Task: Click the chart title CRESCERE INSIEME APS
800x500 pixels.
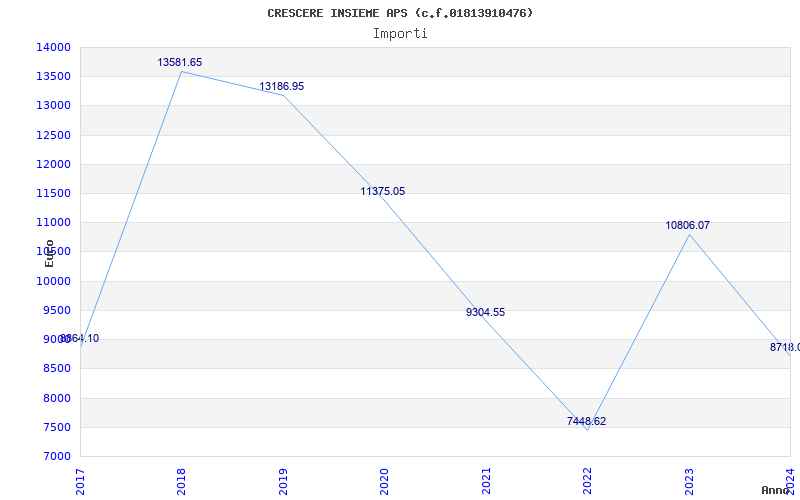Action: pyautogui.click(x=400, y=13)
